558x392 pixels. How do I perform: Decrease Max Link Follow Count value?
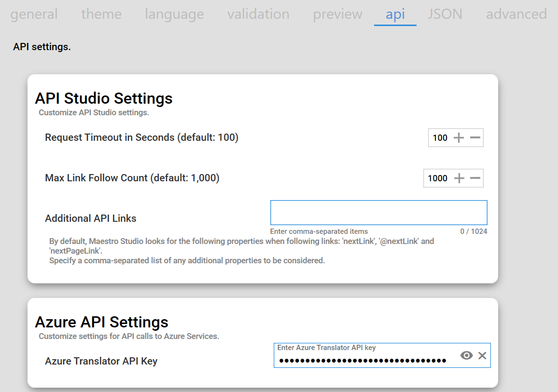(x=475, y=178)
